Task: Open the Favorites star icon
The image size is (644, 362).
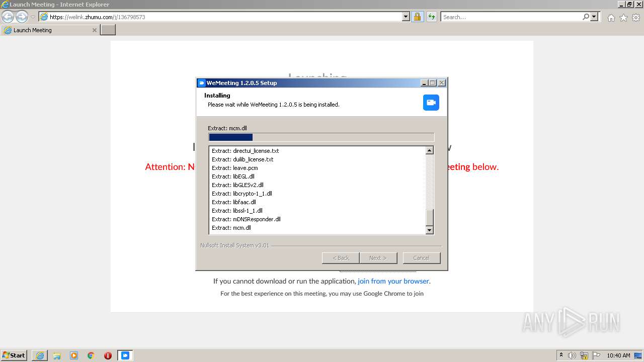Action: click(623, 18)
